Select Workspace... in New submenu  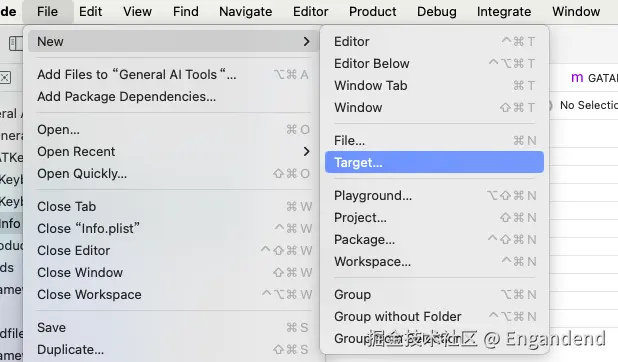click(434, 261)
